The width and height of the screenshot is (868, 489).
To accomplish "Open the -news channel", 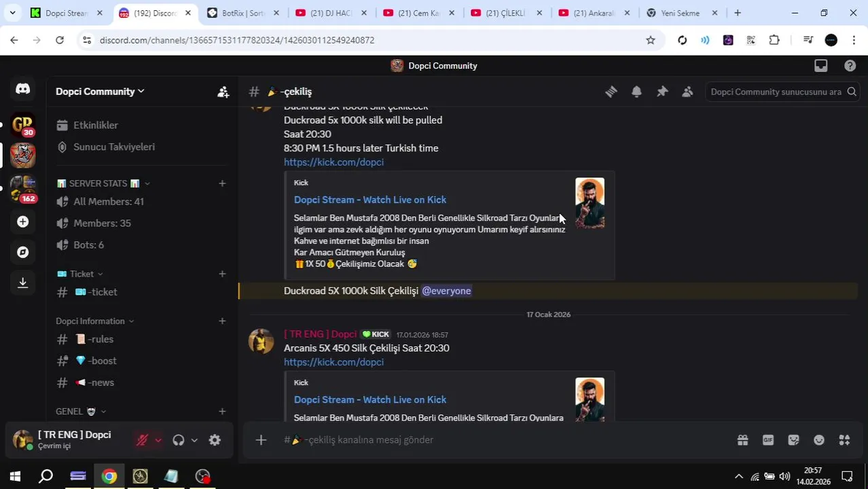I will point(141,383).
